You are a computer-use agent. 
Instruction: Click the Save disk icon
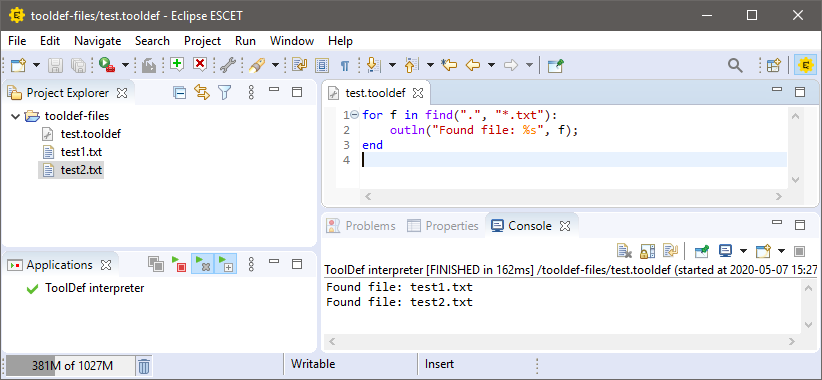(56, 65)
